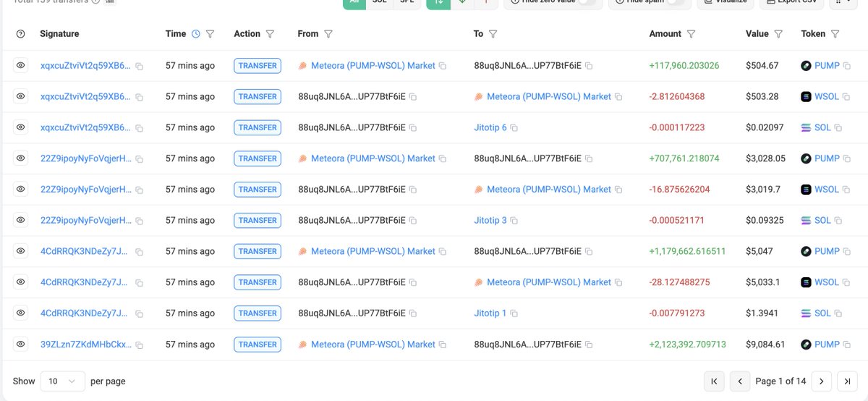Open the Action column filter

(x=271, y=34)
